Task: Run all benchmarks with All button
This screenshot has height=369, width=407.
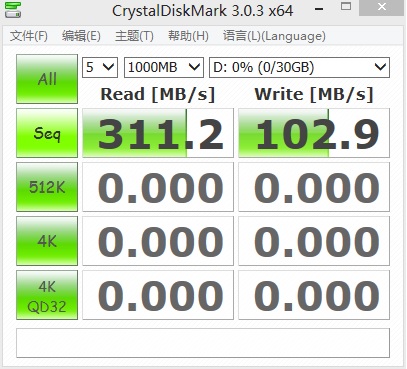Action: 47,79
